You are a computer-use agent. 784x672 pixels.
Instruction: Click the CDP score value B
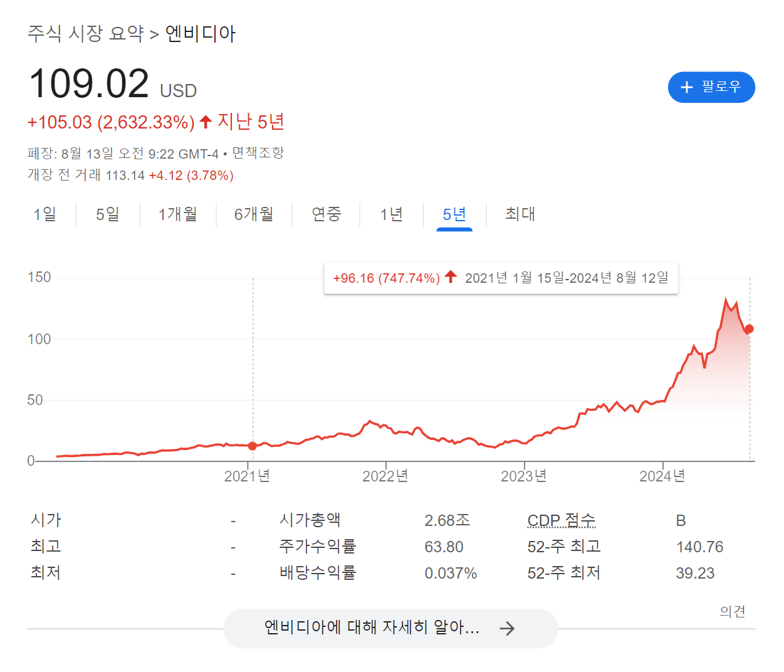click(681, 521)
